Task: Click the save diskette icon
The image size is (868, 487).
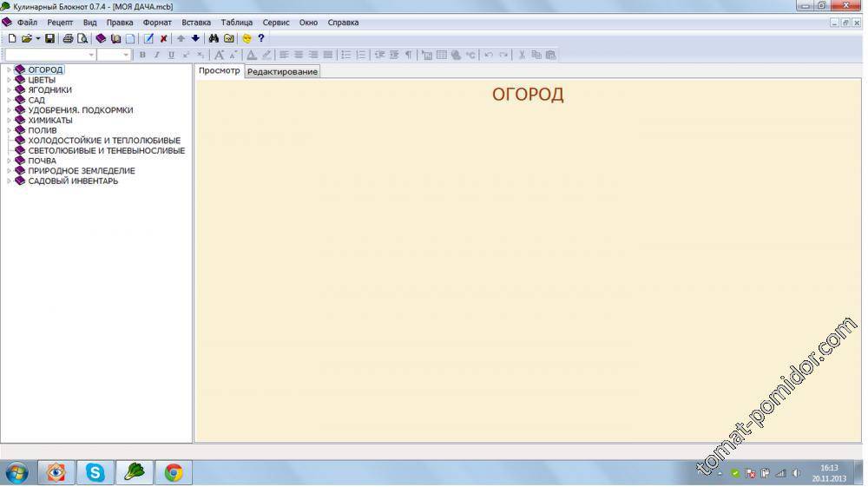Action: point(49,38)
